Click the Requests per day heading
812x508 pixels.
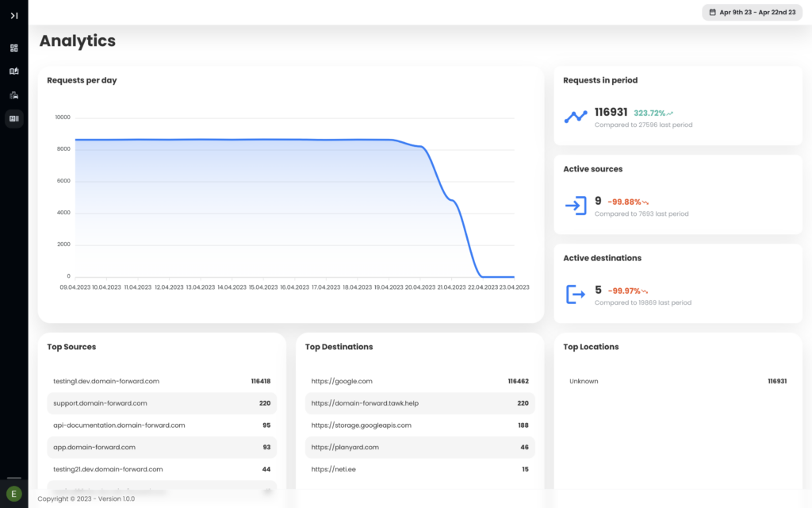82,80
